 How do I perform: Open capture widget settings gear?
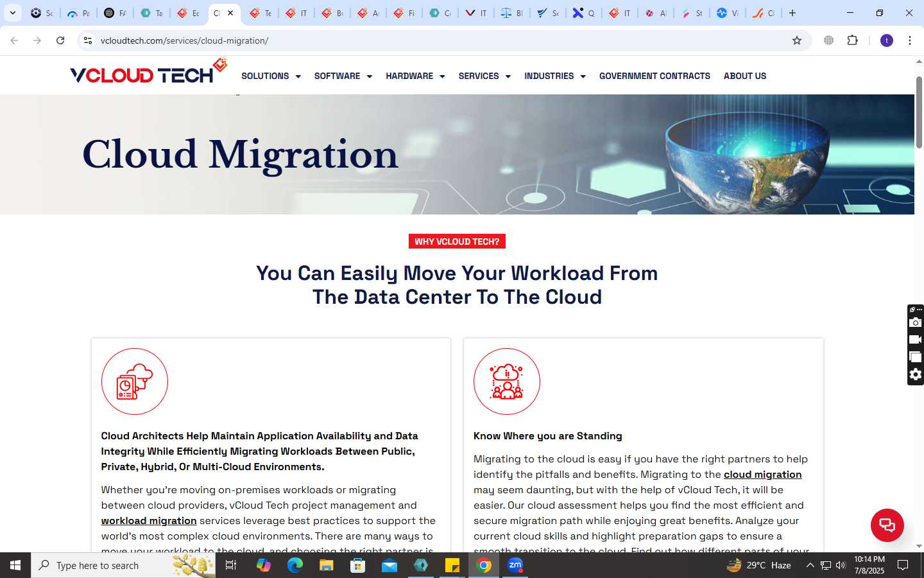click(916, 374)
